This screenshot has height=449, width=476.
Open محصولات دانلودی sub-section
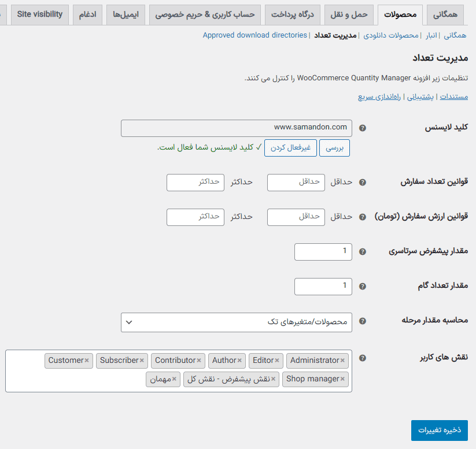pyautogui.click(x=391, y=35)
